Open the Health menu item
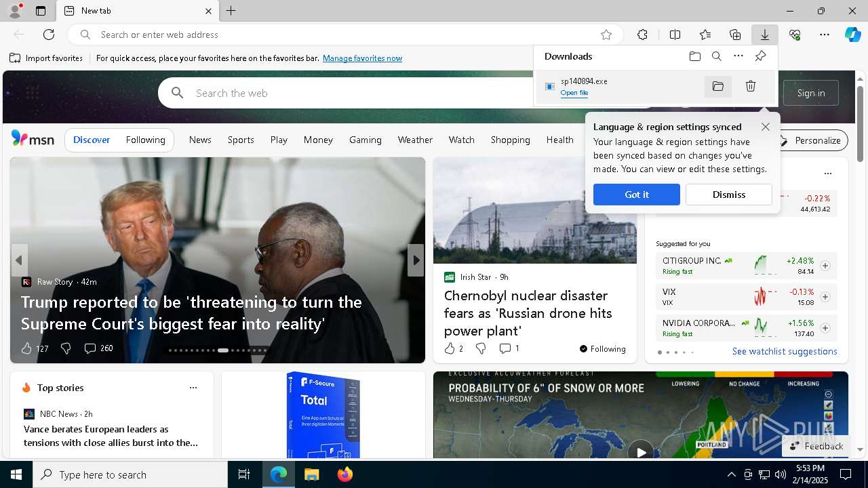Screen dimensions: 868x488 pos(559,140)
